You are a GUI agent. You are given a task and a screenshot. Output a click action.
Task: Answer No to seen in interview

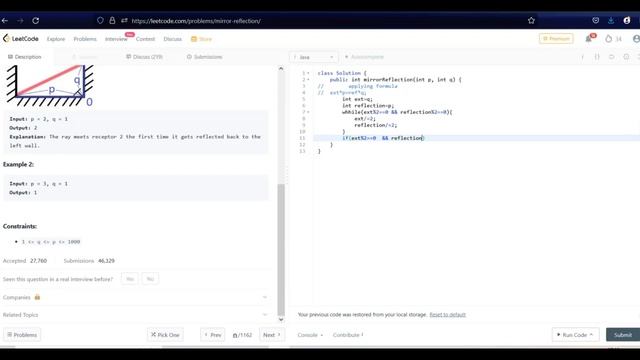(x=150, y=279)
